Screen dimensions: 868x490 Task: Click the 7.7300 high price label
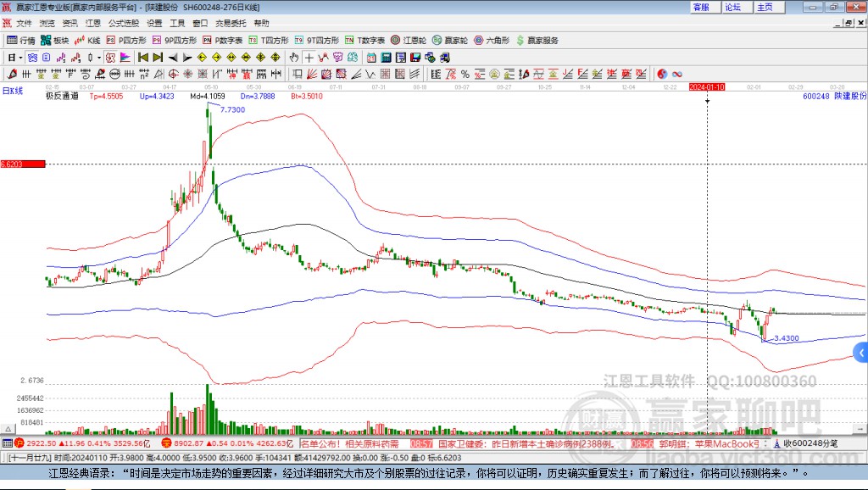click(x=232, y=109)
